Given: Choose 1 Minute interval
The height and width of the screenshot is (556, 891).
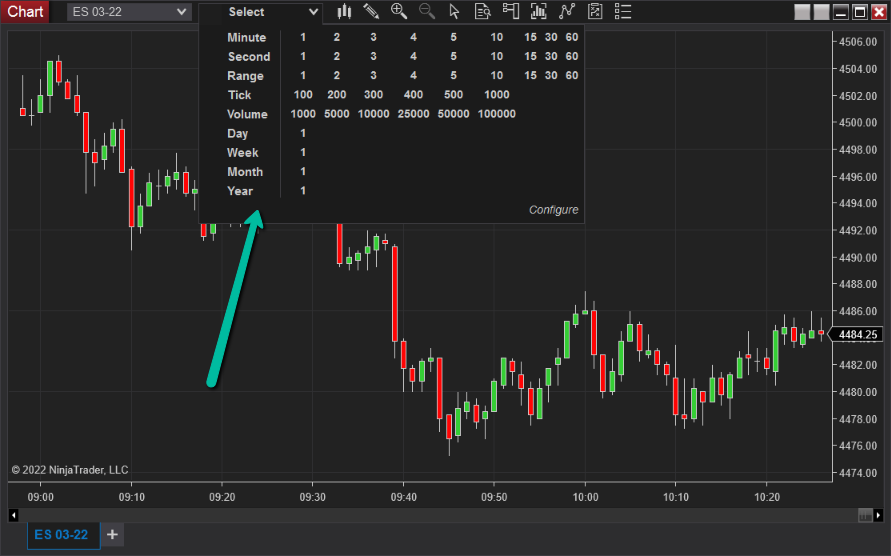Looking at the screenshot, I should click(x=303, y=37).
